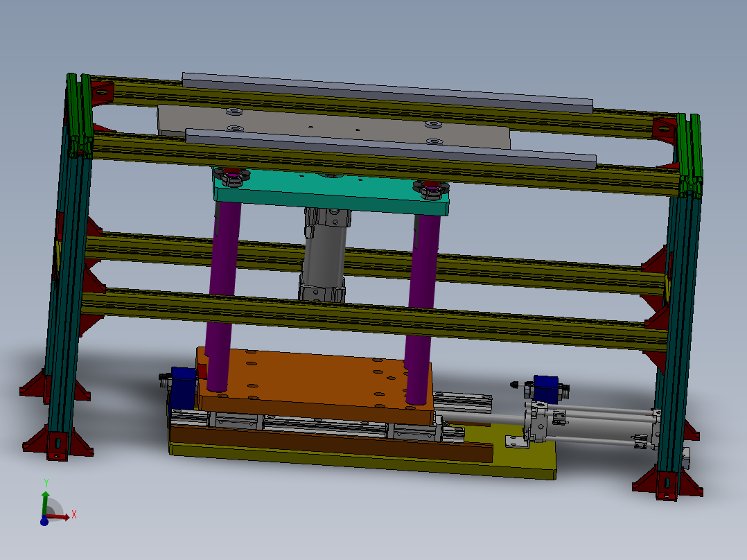Pick the right flange bearing on teal plate

(431, 189)
